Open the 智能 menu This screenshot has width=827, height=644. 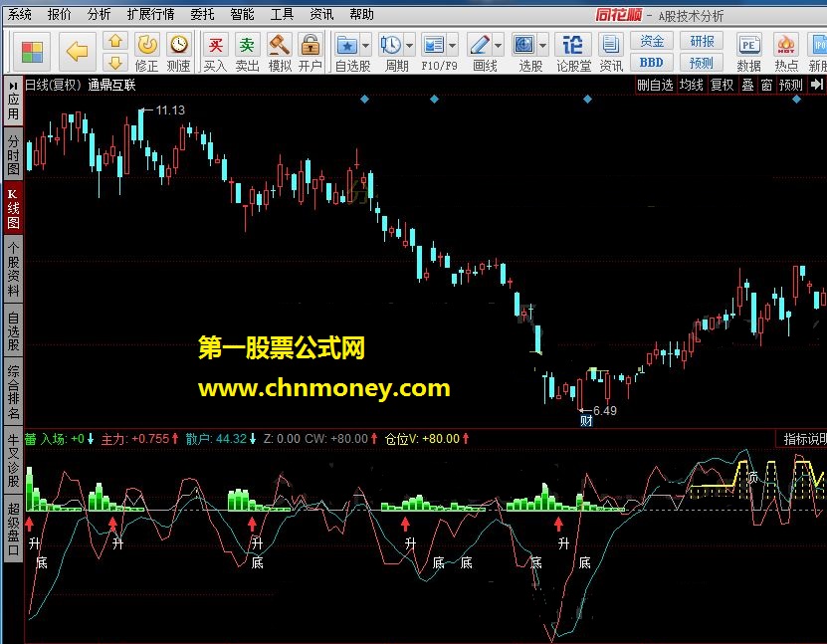(x=242, y=14)
